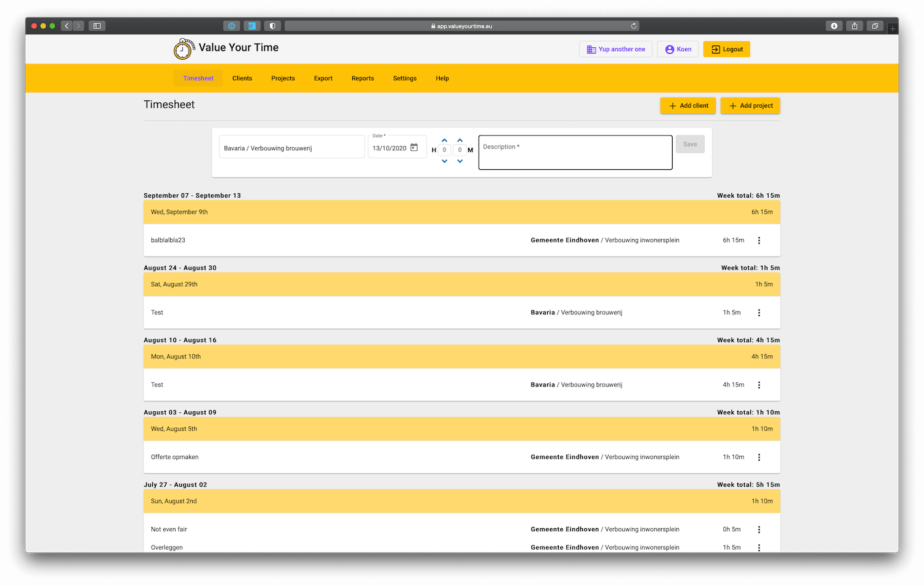Open options menu for balblalbla23 entry
The height and width of the screenshot is (586, 924).
coord(759,241)
